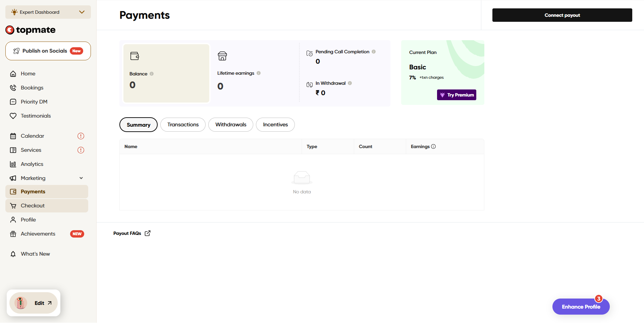Switch to the Withdrawals tab
644x323 pixels.
coord(231,125)
